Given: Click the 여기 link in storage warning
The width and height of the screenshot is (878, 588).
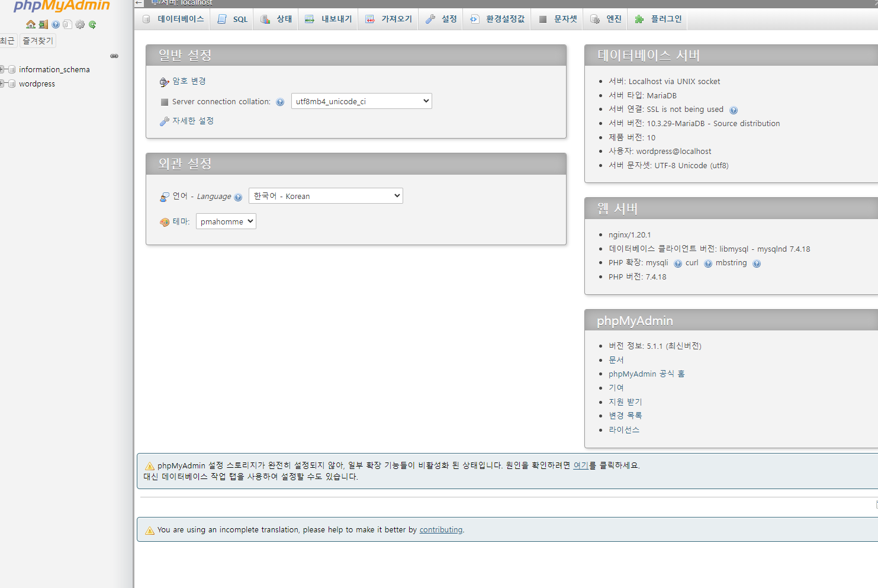Looking at the screenshot, I should click(x=581, y=465).
